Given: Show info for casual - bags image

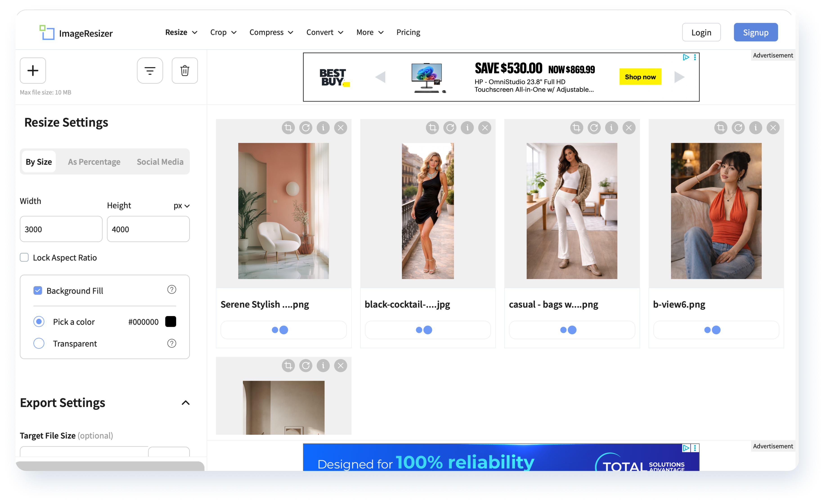Looking at the screenshot, I should 611,128.
